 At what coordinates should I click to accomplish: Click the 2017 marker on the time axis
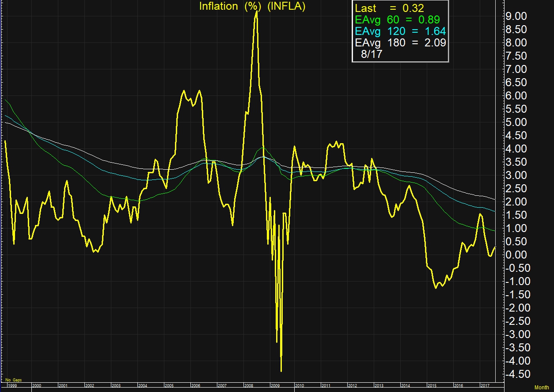pyautogui.click(x=484, y=386)
